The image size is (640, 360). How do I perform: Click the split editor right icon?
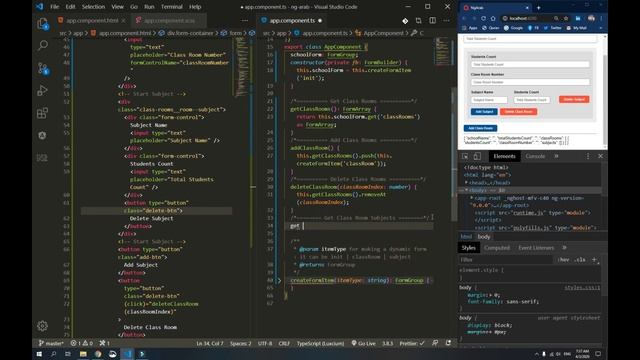[432, 20]
